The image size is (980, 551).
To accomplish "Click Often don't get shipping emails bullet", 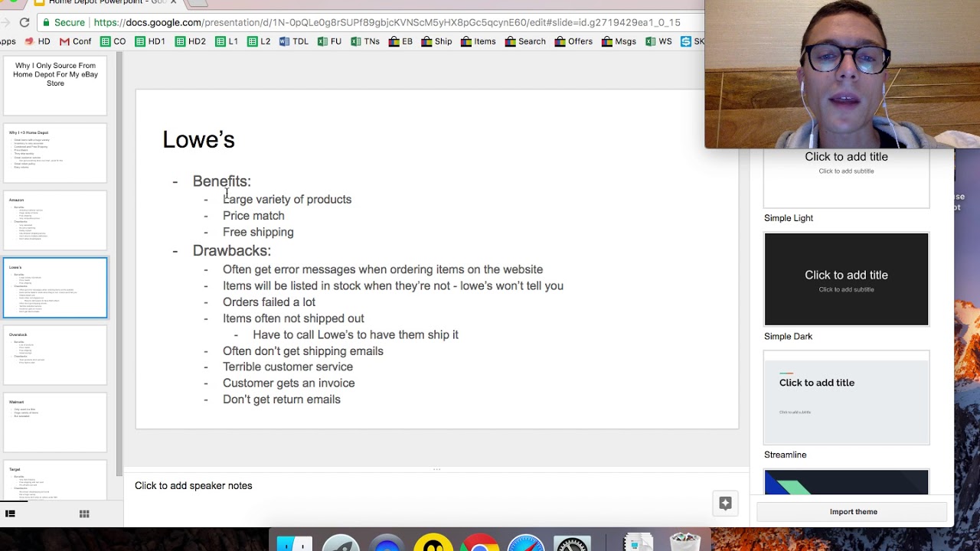I will point(303,351).
